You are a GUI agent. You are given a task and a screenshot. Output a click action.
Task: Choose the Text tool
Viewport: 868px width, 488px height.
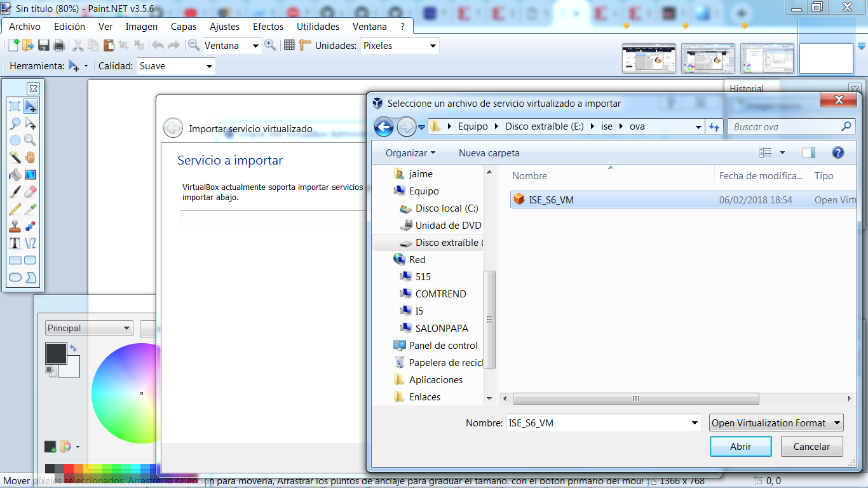point(15,243)
